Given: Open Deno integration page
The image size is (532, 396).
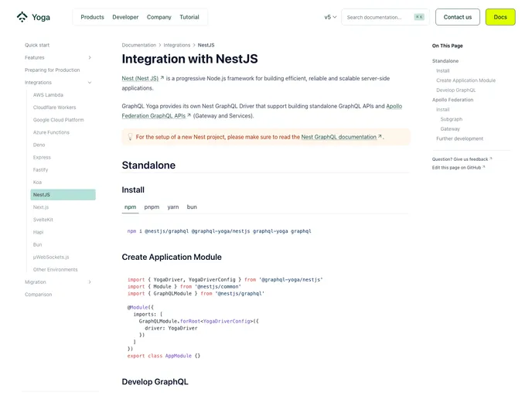Looking at the screenshot, I should coord(39,145).
